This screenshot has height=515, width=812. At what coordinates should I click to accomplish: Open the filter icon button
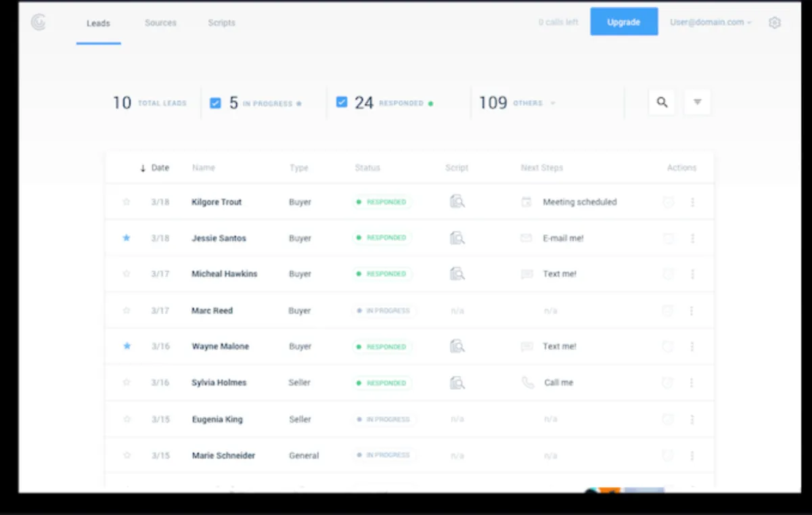coord(697,102)
